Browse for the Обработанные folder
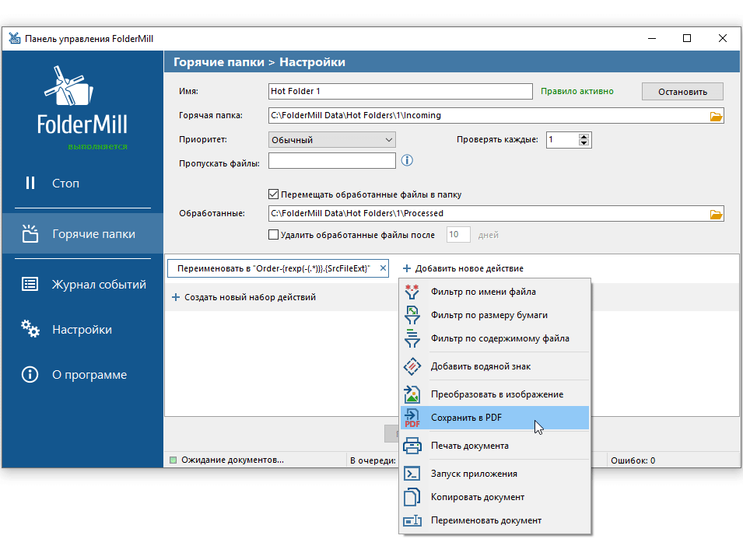Viewport: 743px width, 560px height. pos(716,214)
